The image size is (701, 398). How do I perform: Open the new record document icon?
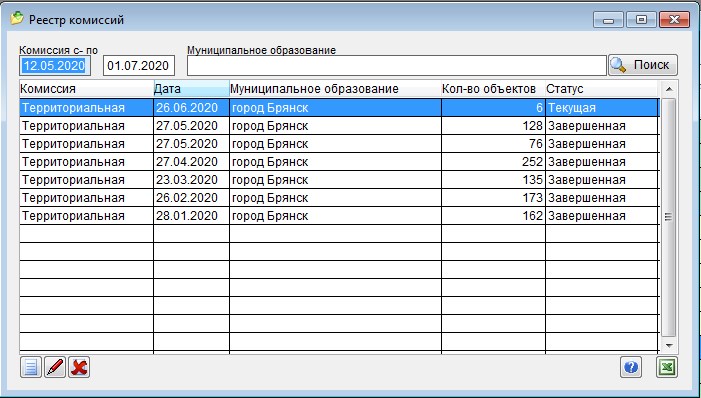[31, 367]
